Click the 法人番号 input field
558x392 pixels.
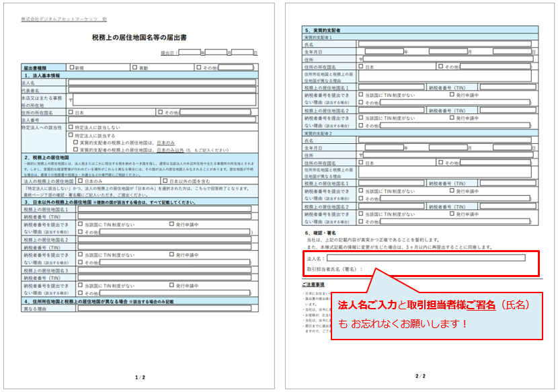[x=162, y=120]
